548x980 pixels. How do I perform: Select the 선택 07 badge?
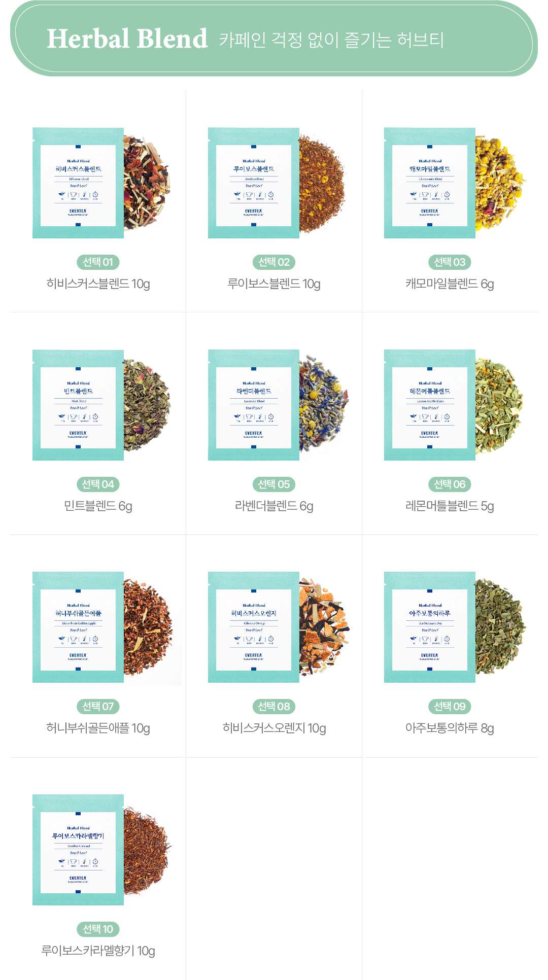click(98, 707)
